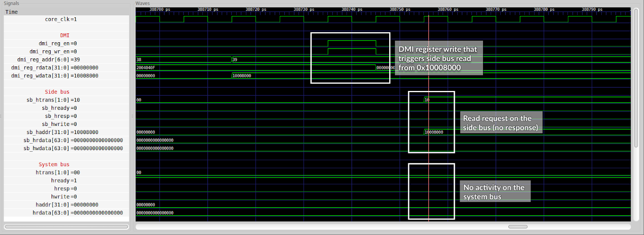644x235 pixels.
Task: Click the 388740 ps timeline marker
Action: click(352, 9)
